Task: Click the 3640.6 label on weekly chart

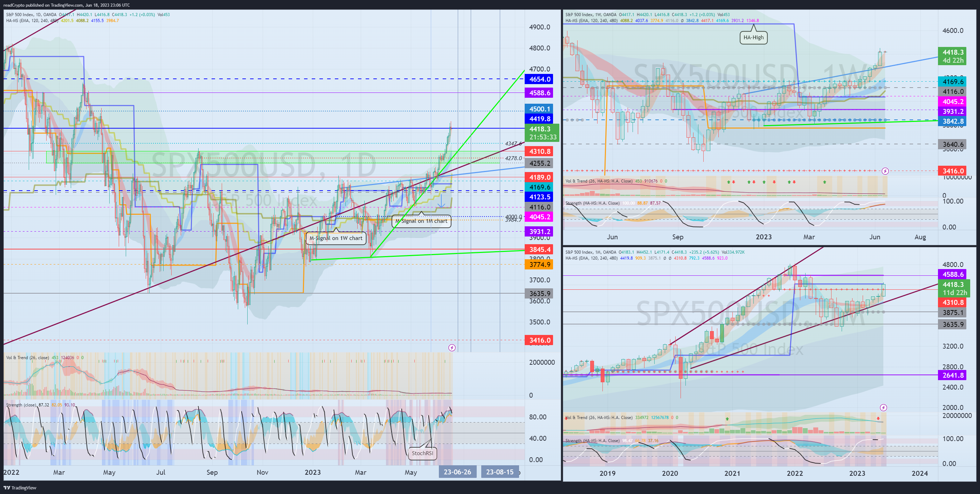Action: 953,144
